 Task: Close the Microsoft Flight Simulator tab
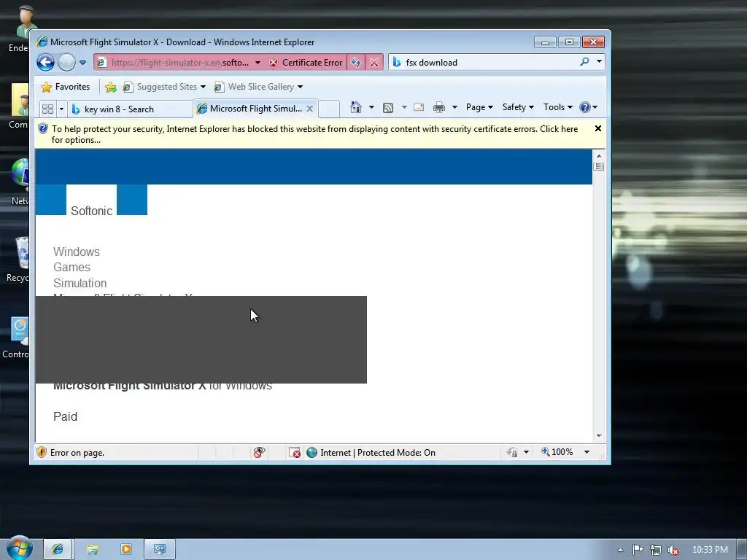[x=309, y=109]
